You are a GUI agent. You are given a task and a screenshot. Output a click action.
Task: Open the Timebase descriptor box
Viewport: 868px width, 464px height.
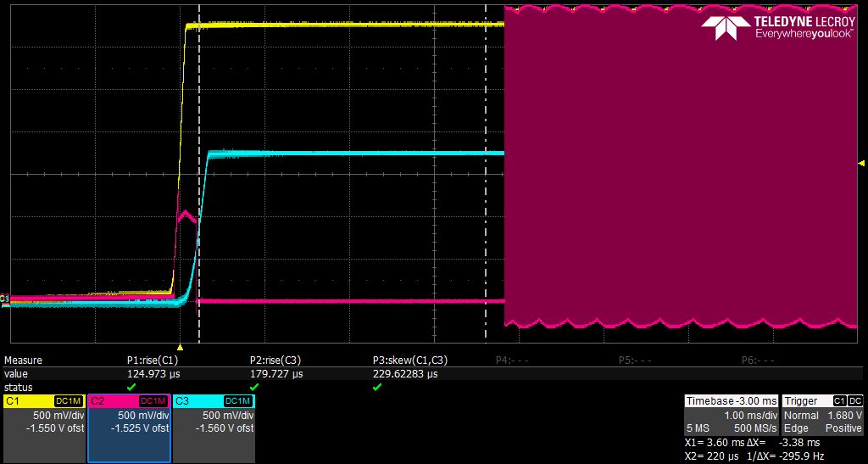pyautogui.click(x=731, y=415)
